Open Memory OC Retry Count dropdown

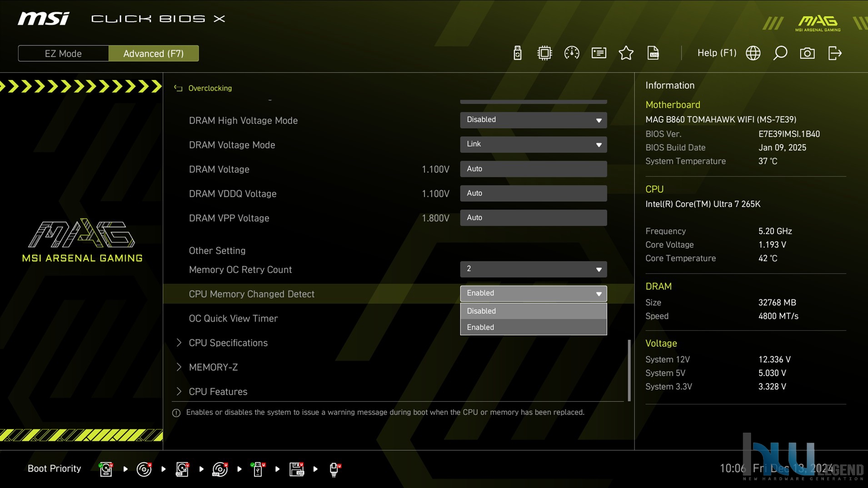[x=533, y=269]
